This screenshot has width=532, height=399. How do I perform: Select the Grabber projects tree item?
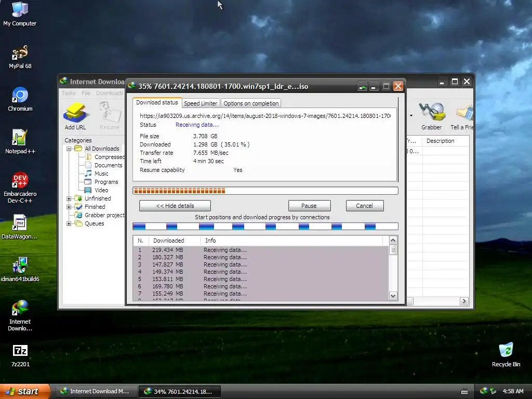tap(99, 215)
